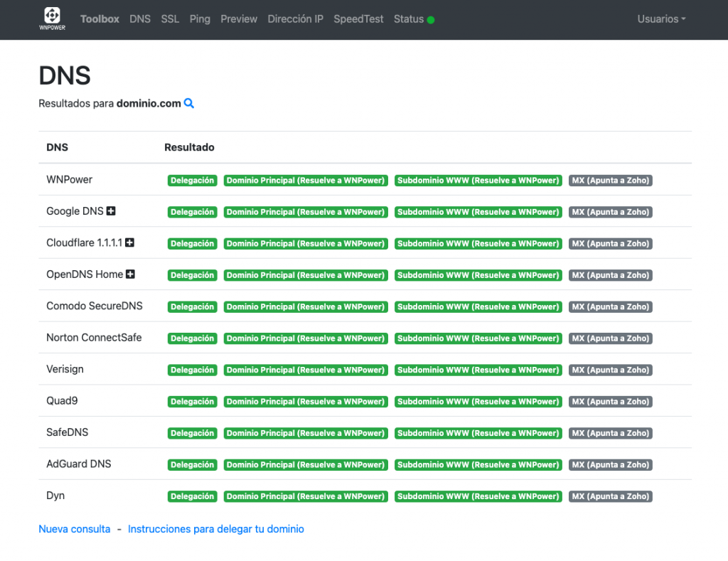Screen dimensions: 728x561
Task: Open Preview from the top navigation
Action: pyautogui.click(x=239, y=19)
